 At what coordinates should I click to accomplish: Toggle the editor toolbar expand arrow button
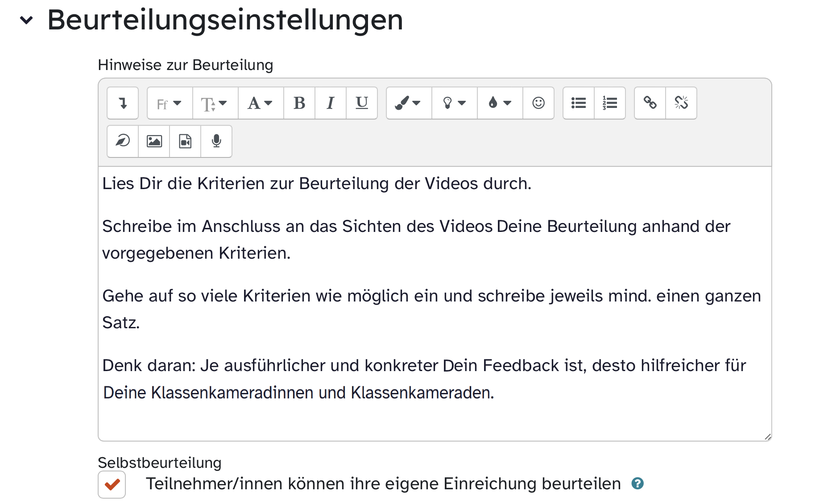coord(123,103)
